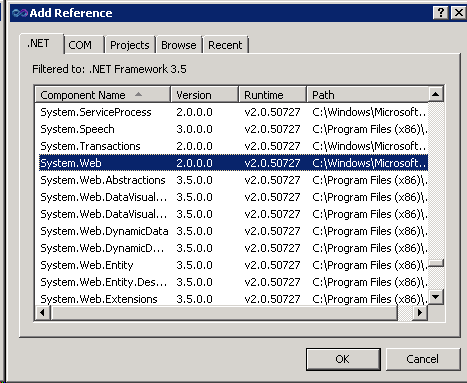Open the Recent tab
The width and height of the screenshot is (467, 383).
click(x=225, y=45)
